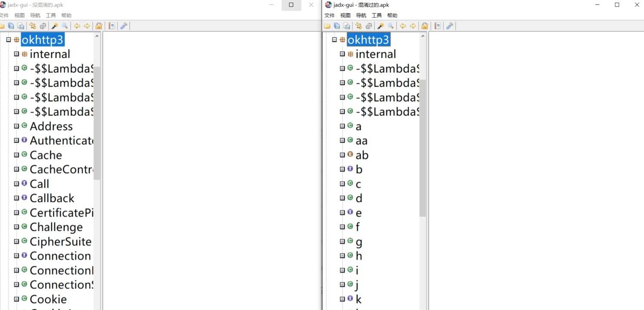The width and height of the screenshot is (644, 310).
Task: Toggle Flatten packages in 没混淆的.apk window
Action: click(43, 26)
